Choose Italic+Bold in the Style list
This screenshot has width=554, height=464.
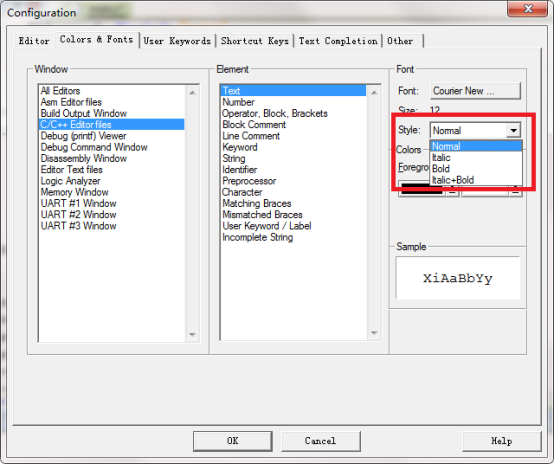click(476, 180)
